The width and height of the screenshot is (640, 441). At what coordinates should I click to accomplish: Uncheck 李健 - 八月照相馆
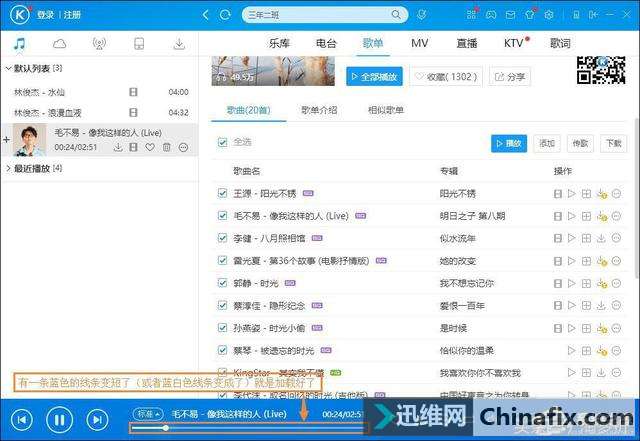tap(222, 238)
